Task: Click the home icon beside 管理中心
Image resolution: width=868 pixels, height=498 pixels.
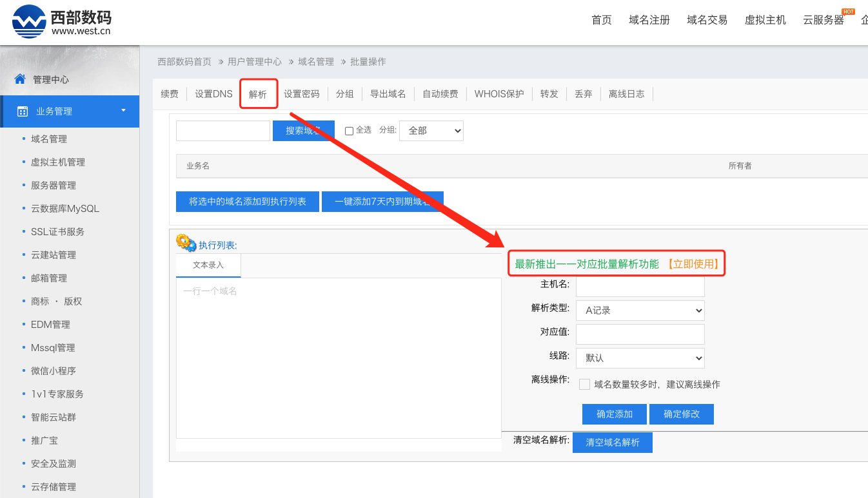Action: coord(20,79)
